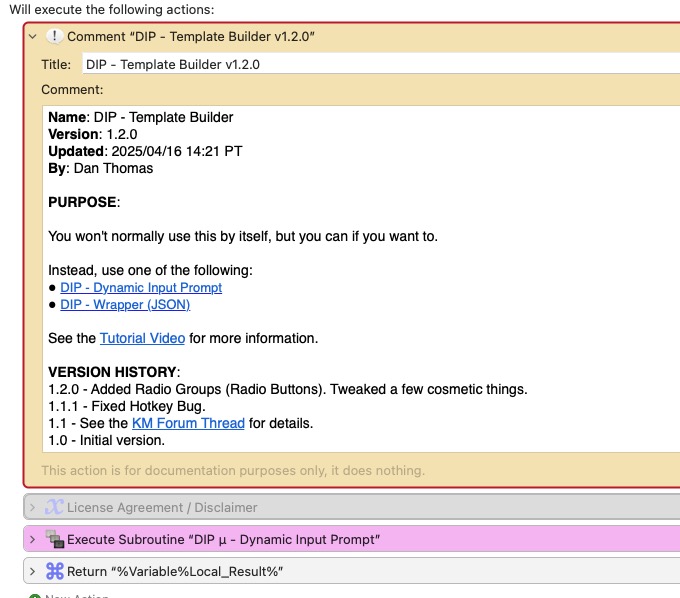Select the Comment action title bar
This screenshot has width=680, height=598.
click(x=351, y=36)
